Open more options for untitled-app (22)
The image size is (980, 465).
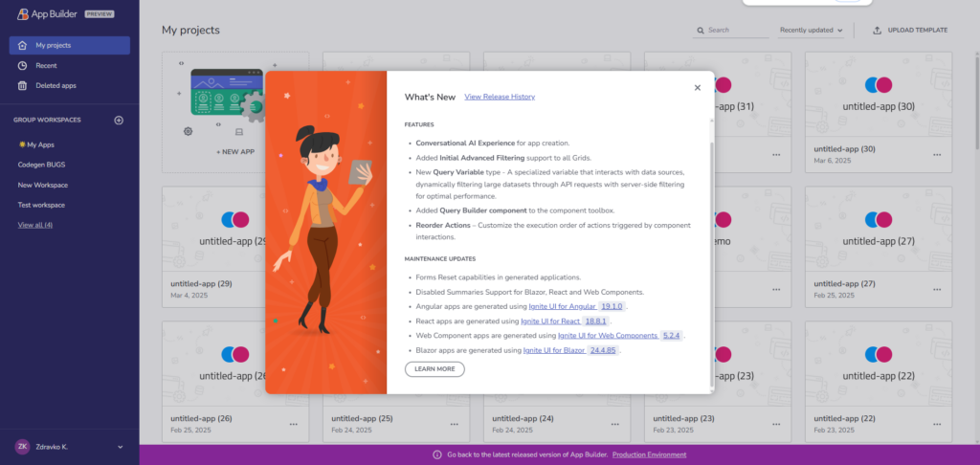click(937, 424)
